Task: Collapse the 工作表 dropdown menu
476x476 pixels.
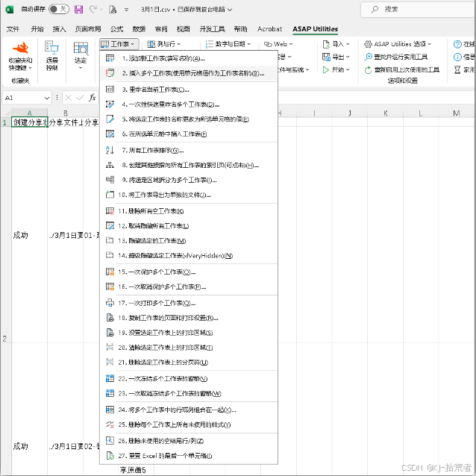Action: pos(119,44)
